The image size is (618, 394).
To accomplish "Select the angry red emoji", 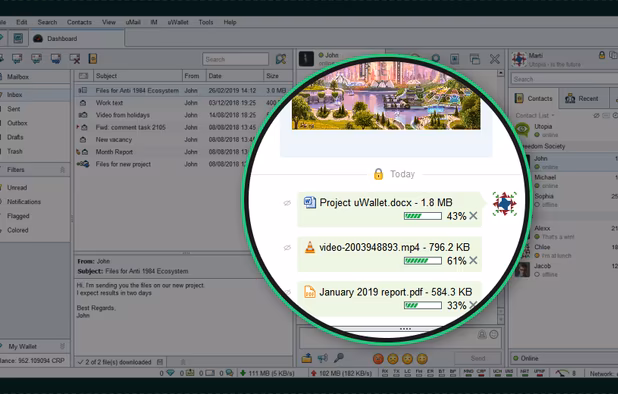I will (x=378, y=359).
